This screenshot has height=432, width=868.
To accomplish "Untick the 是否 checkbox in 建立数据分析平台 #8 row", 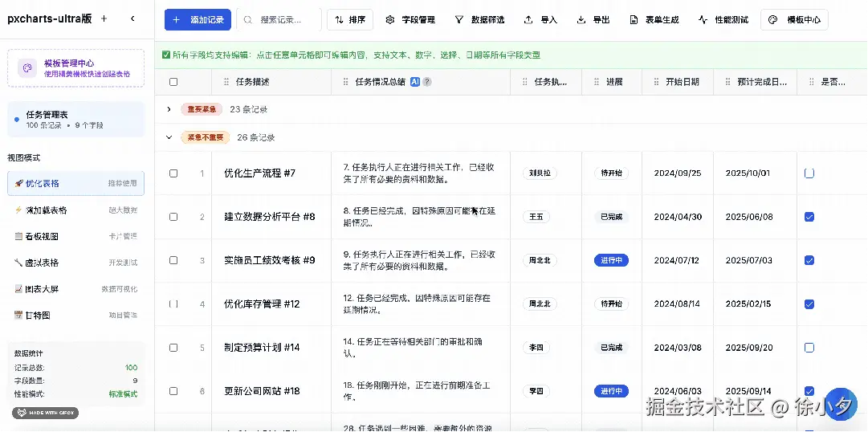I will [x=809, y=217].
